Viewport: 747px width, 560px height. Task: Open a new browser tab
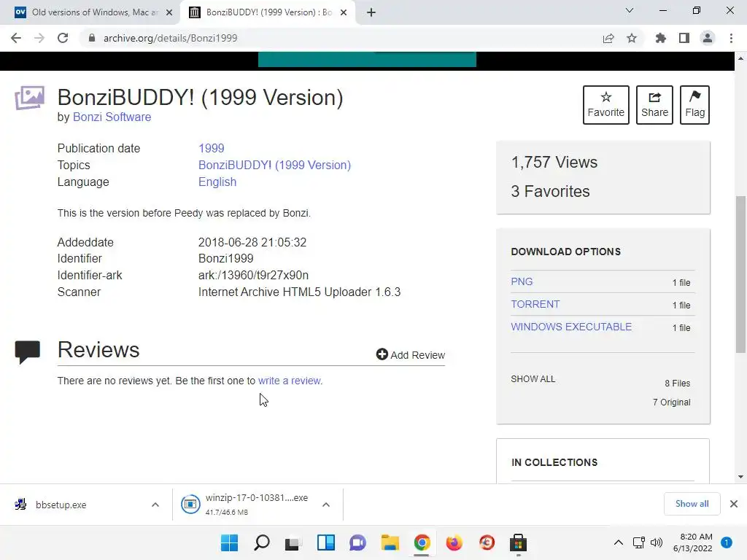[x=371, y=12]
